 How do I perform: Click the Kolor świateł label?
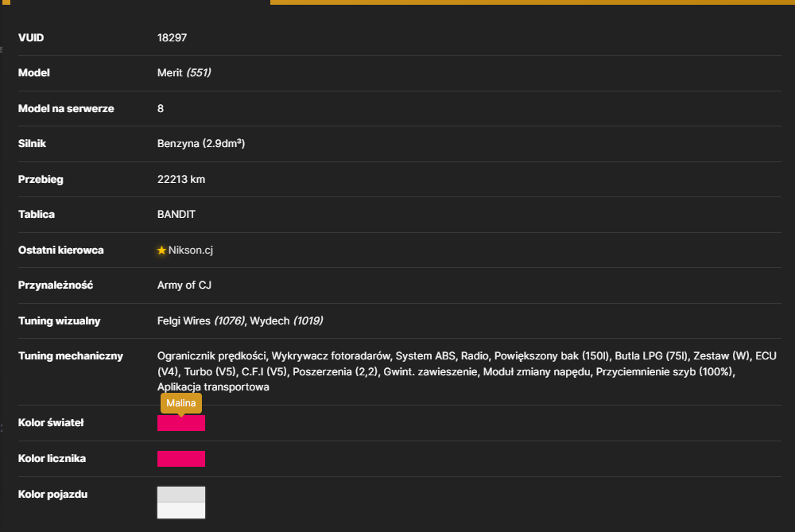point(51,422)
